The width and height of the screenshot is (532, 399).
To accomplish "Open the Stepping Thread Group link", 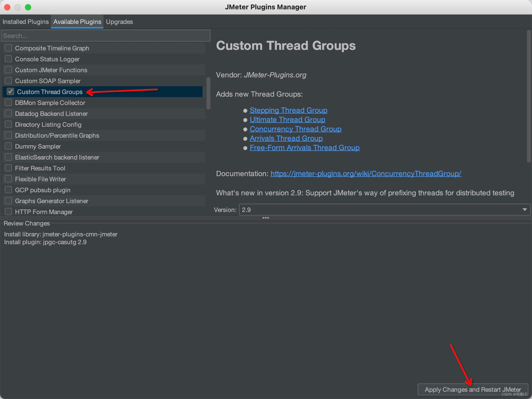I will [x=288, y=110].
